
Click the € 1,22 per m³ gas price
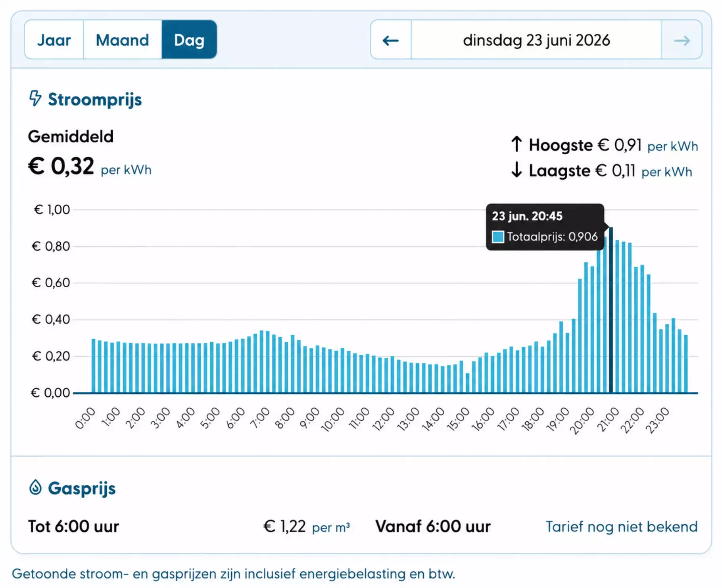click(x=307, y=527)
